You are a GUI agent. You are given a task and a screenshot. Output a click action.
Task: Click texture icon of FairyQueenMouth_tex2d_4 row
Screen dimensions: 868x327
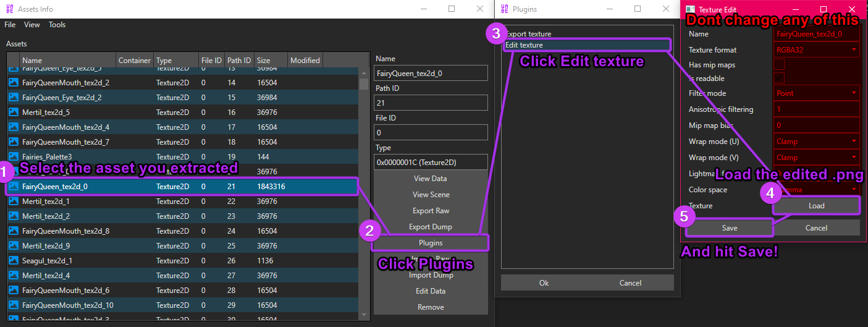pos(14,127)
